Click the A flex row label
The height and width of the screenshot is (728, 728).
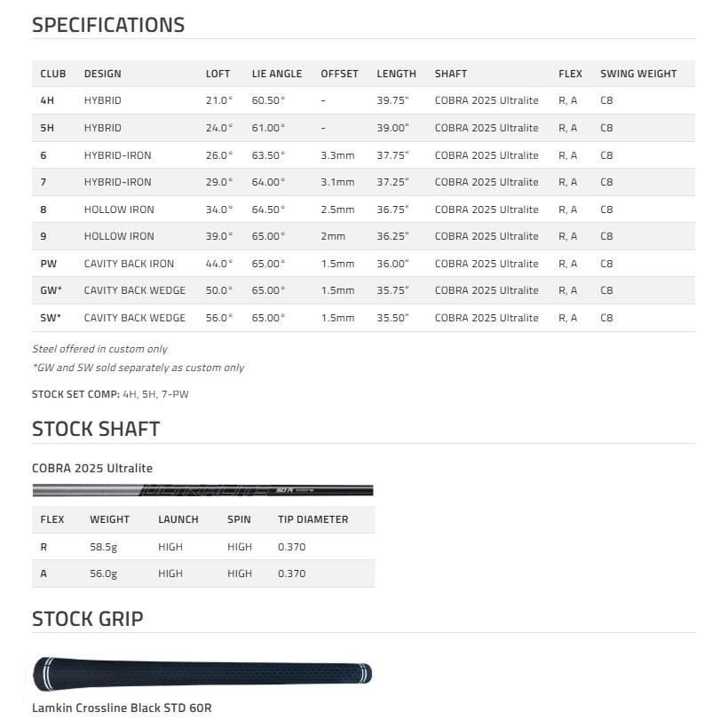pos(44,574)
